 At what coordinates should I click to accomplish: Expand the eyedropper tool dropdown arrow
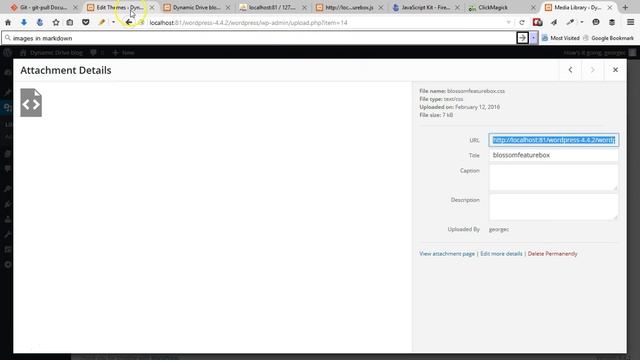(582, 22)
